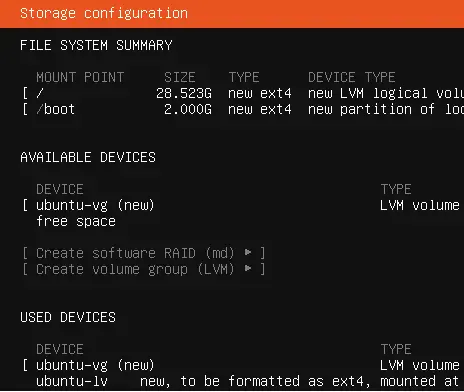Click the USED DEVICES section heading

[68, 317]
